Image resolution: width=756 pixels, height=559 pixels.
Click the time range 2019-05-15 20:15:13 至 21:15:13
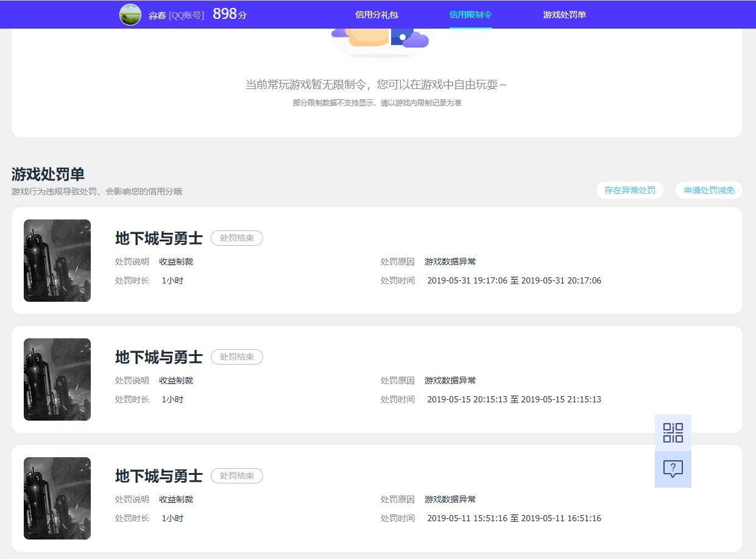[514, 399]
